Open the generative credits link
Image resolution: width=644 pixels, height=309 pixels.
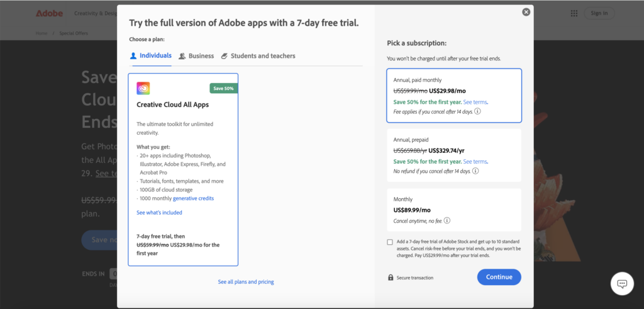(x=194, y=198)
